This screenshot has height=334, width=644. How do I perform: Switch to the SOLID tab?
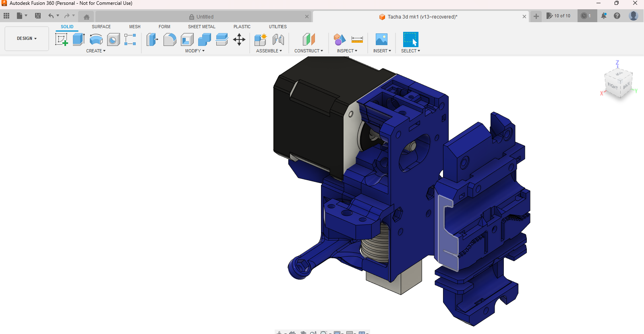click(x=67, y=27)
